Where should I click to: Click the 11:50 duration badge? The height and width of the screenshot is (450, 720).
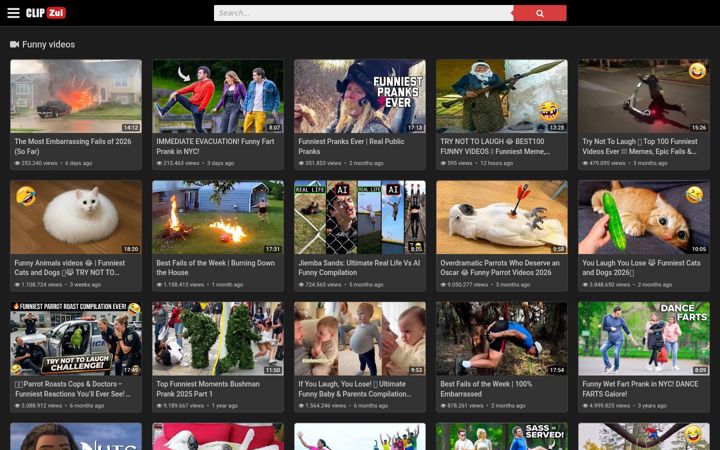(x=273, y=370)
